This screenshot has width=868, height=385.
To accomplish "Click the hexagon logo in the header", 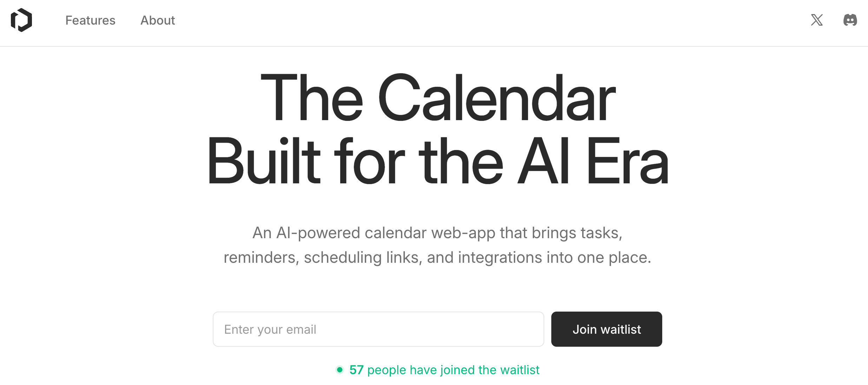I will 21,20.
